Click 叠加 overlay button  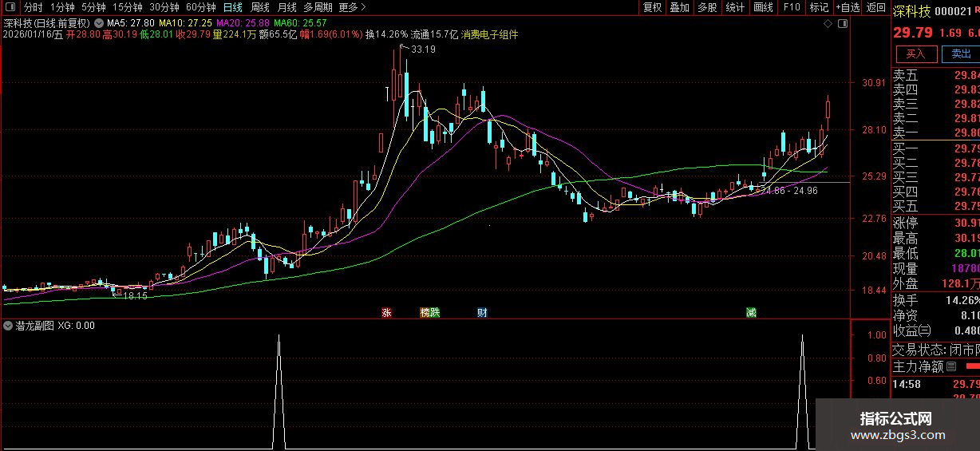click(x=680, y=7)
